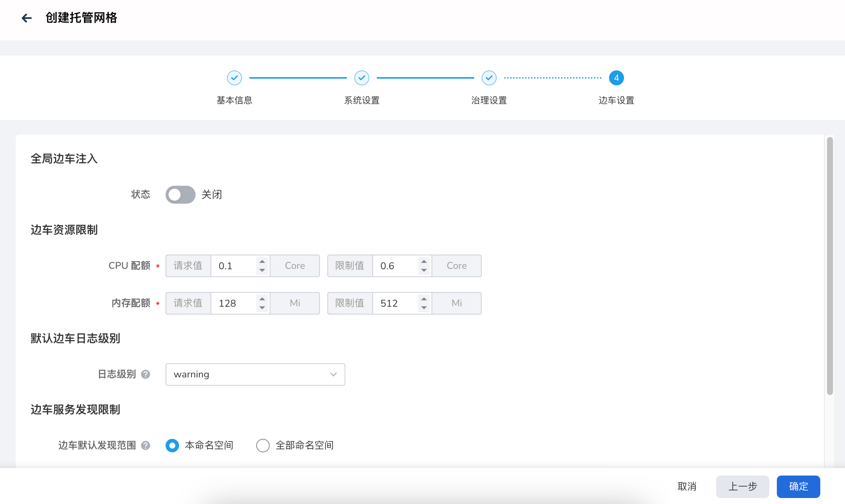Click the back arrow beside 创建托管网格
This screenshot has height=504, width=845.
coord(27,18)
